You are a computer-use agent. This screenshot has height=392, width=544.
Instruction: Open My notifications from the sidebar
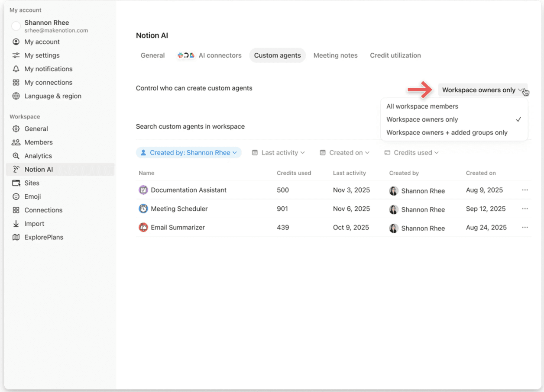[x=15, y=69]
